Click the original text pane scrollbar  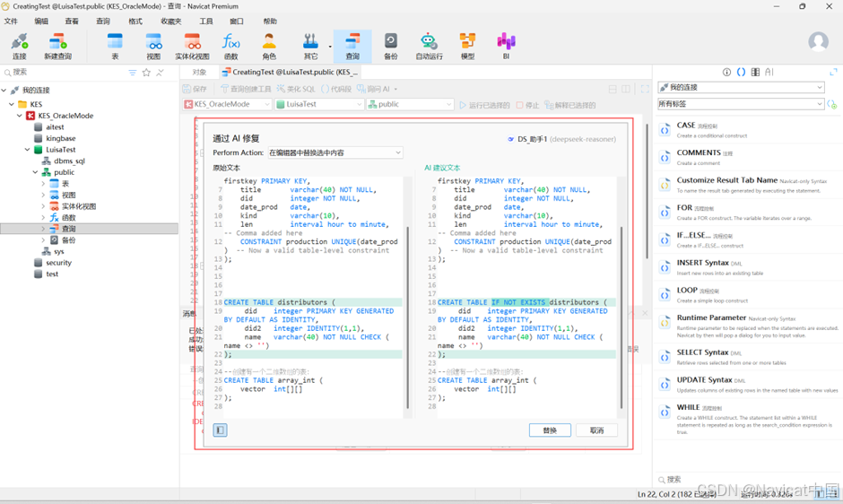pos(407,317)
